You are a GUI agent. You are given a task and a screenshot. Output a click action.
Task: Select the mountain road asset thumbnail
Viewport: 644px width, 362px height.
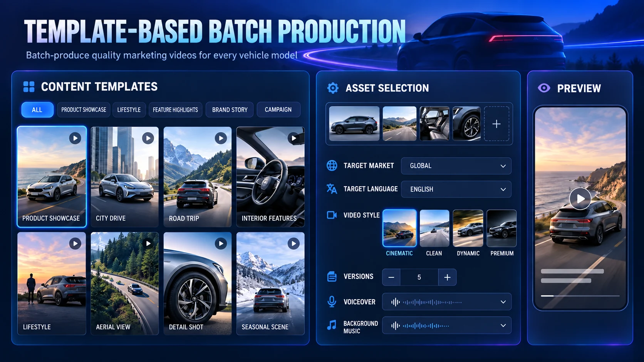pyautogui.click(x=399, y=123)
